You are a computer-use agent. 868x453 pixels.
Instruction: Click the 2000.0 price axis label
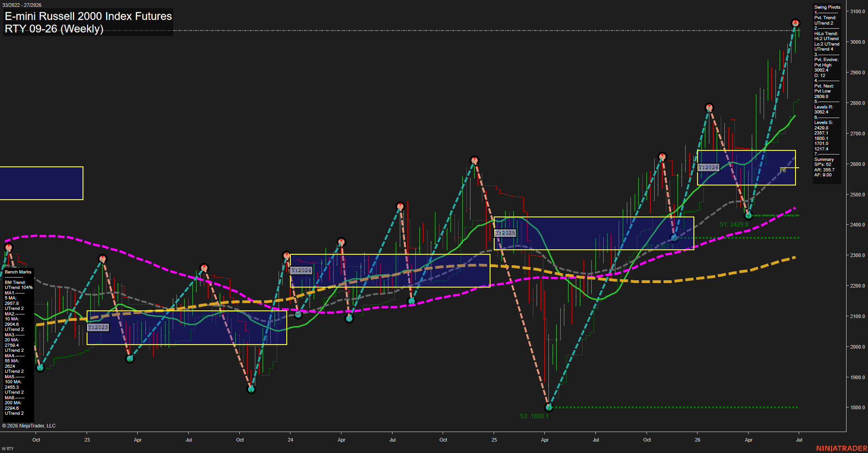(858, 347)
